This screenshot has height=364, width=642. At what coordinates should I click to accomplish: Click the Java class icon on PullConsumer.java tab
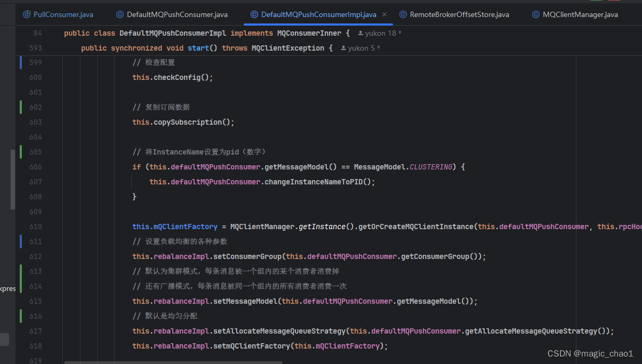(26, 14)
